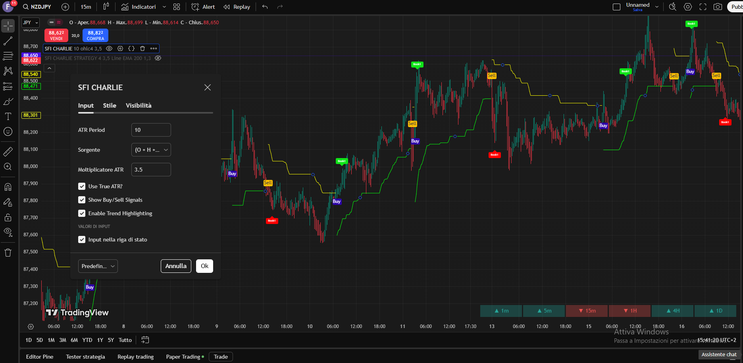Click the red VENDI sell button
The width and height of the screenshot is (743, 363).
pyautogui.click(x=56, y=35)
